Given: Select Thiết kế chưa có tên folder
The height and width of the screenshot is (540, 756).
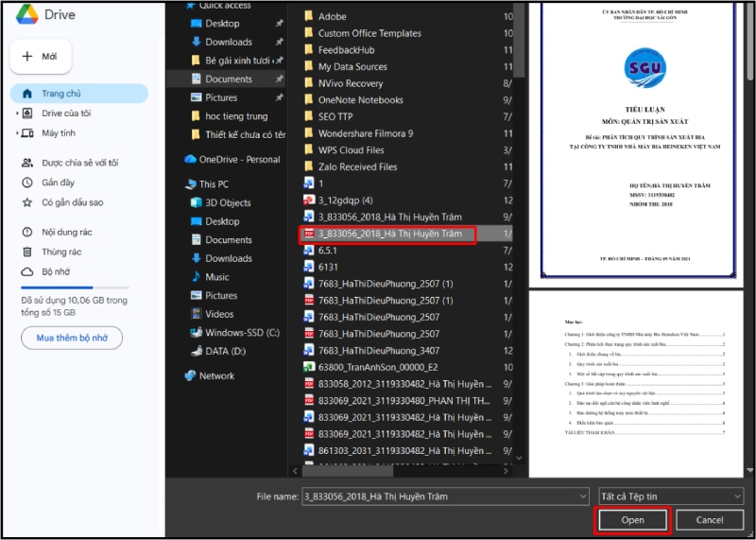Looking at the screenshot, I should coord(238,134).
